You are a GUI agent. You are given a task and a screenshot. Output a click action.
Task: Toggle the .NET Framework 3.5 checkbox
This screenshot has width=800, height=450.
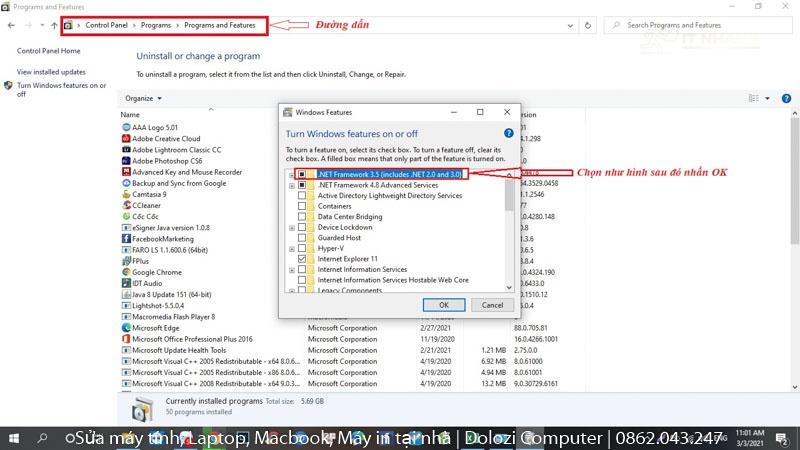[302, 174]
